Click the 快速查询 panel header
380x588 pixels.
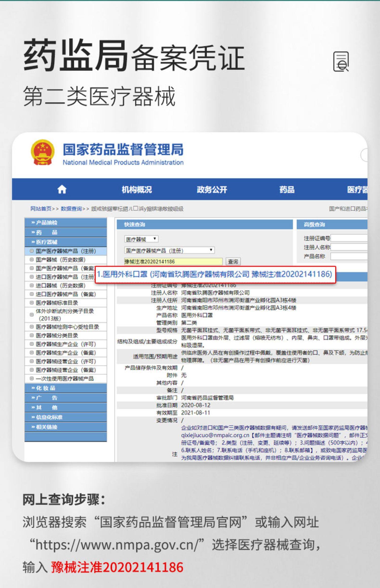click(205, 224)
